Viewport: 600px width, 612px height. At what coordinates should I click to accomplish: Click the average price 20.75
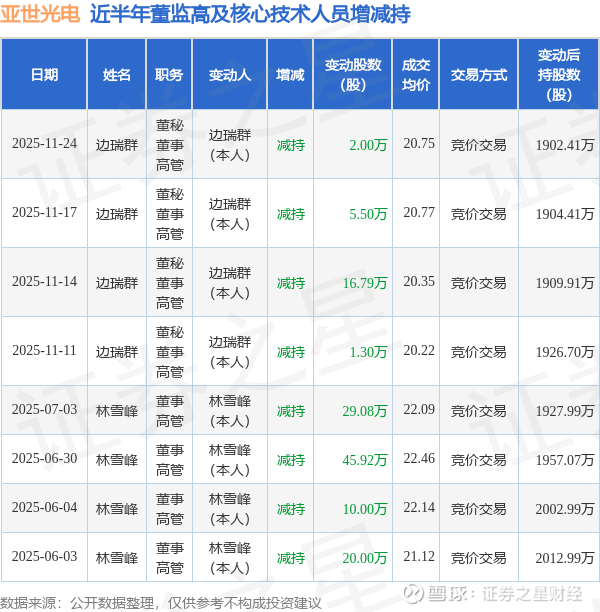pyautogui.click(x=419, y=144)
